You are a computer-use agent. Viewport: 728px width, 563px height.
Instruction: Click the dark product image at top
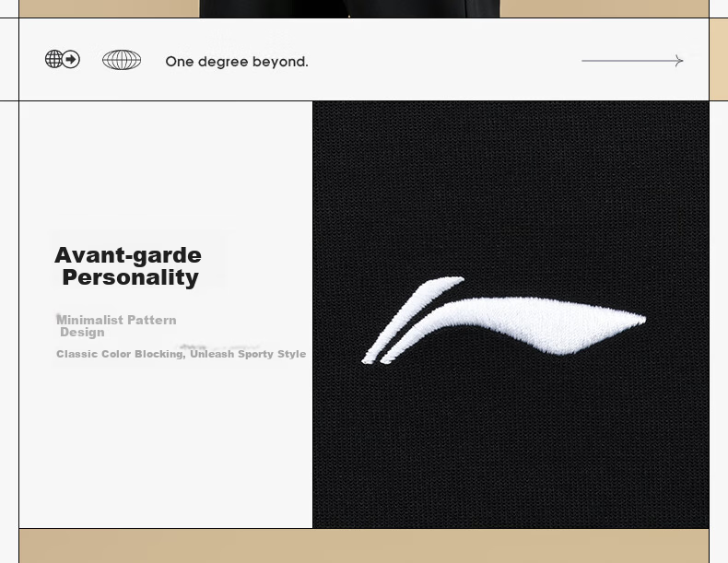coord(349,9)
